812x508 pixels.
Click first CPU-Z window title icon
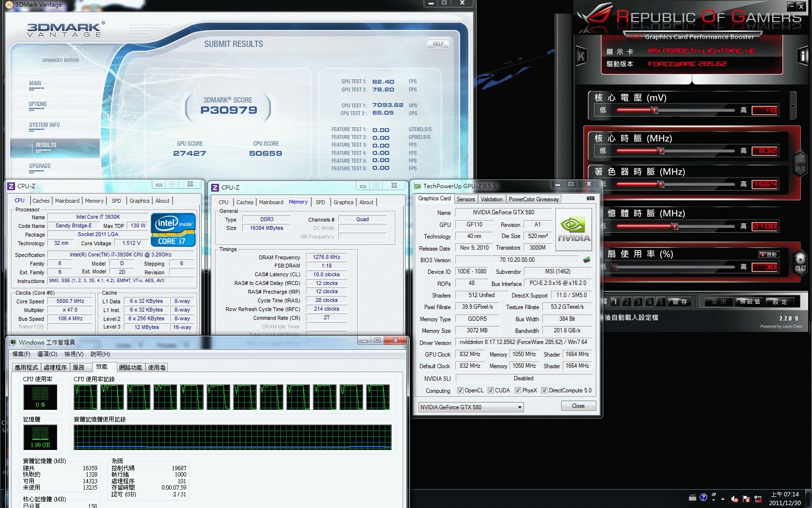[x=11, y=186]
